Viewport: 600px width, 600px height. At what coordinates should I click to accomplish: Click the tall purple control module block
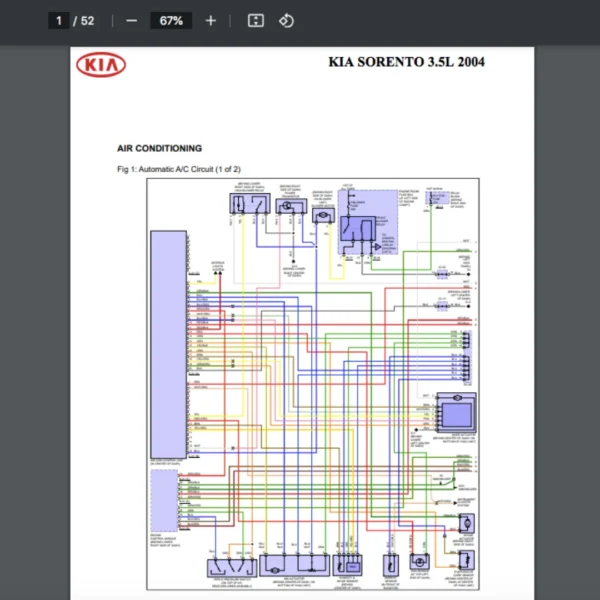168,342
